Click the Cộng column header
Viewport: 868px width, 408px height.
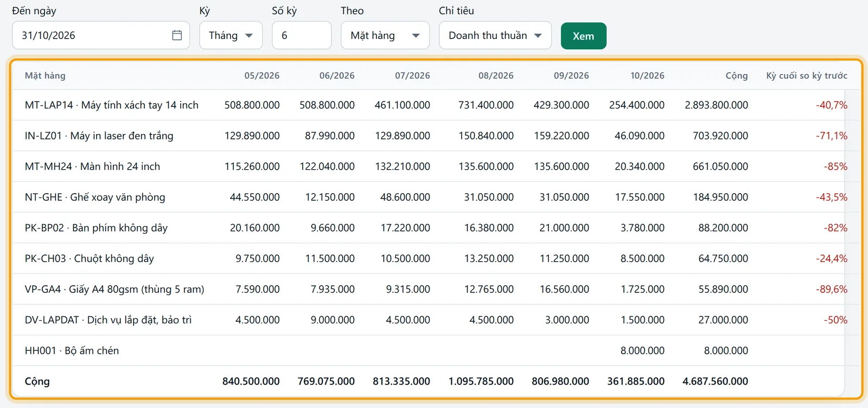point(737,75)
